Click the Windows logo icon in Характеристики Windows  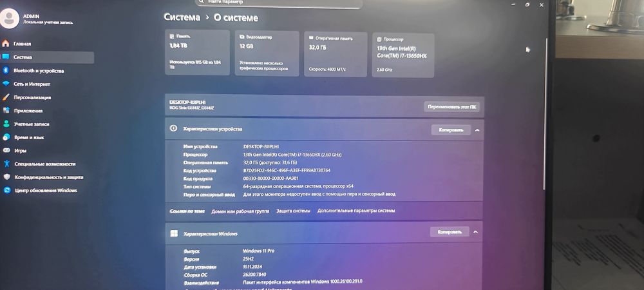tap(174, 233)
